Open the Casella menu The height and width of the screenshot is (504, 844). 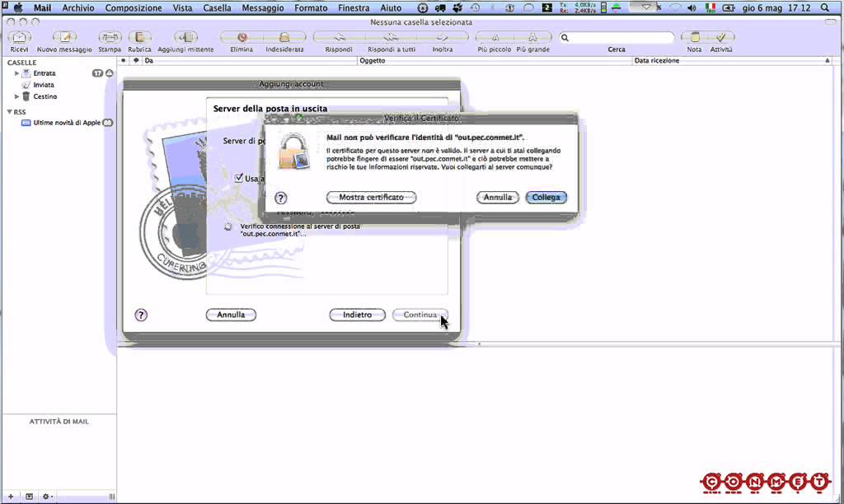(217, 8)
